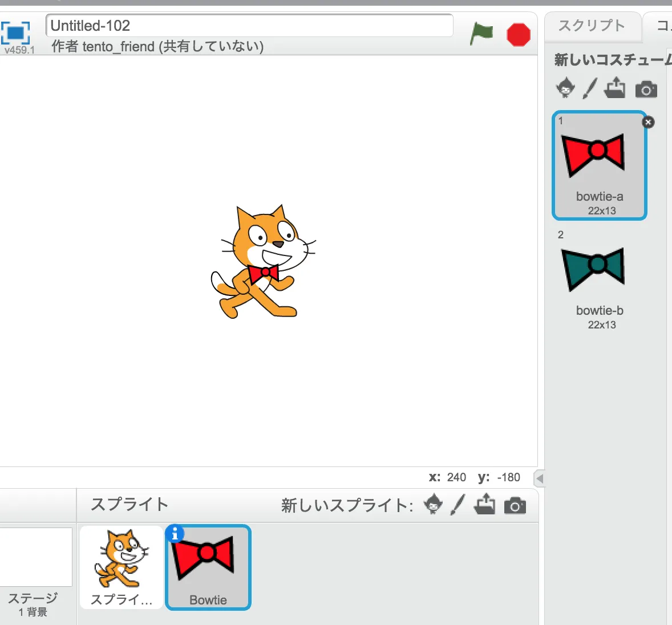Click the red bowtie on the stage

coord(263,273)
